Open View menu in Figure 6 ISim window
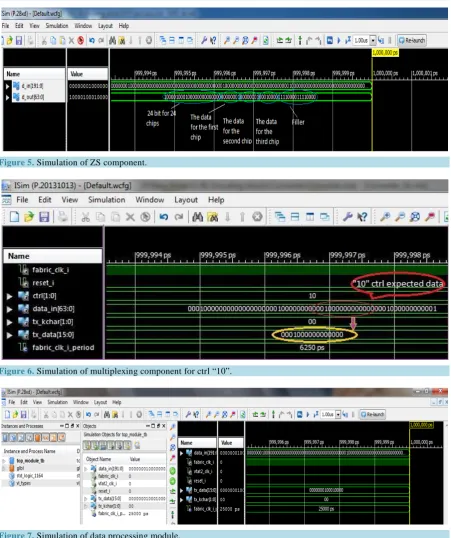Viewport: 451px width, 538px height. tap(70, 200)
